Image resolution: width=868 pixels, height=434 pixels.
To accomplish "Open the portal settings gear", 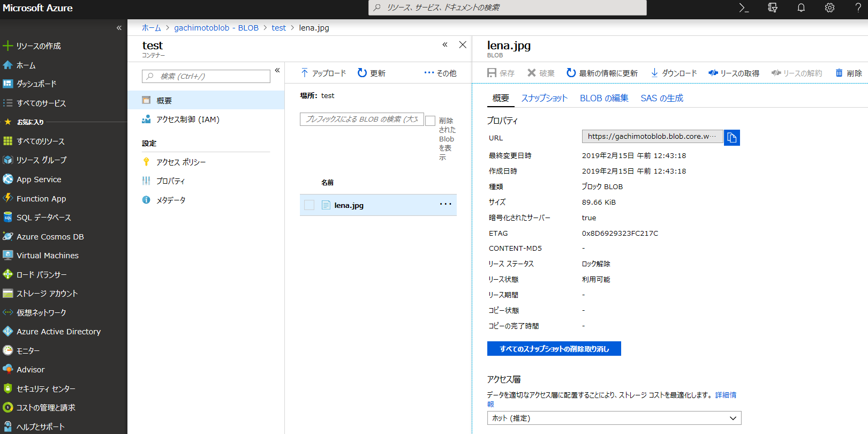I will point(829,8).
